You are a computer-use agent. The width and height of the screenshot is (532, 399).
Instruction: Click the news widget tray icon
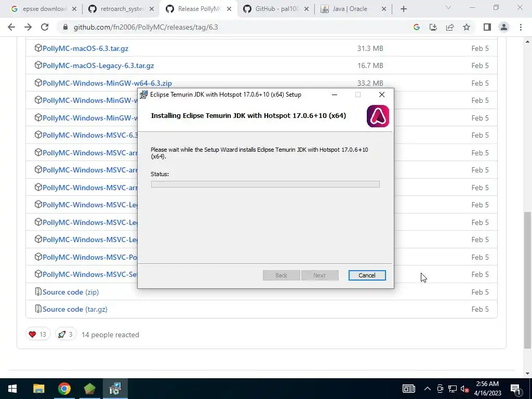pyautogui.click(x=409, y=389)
